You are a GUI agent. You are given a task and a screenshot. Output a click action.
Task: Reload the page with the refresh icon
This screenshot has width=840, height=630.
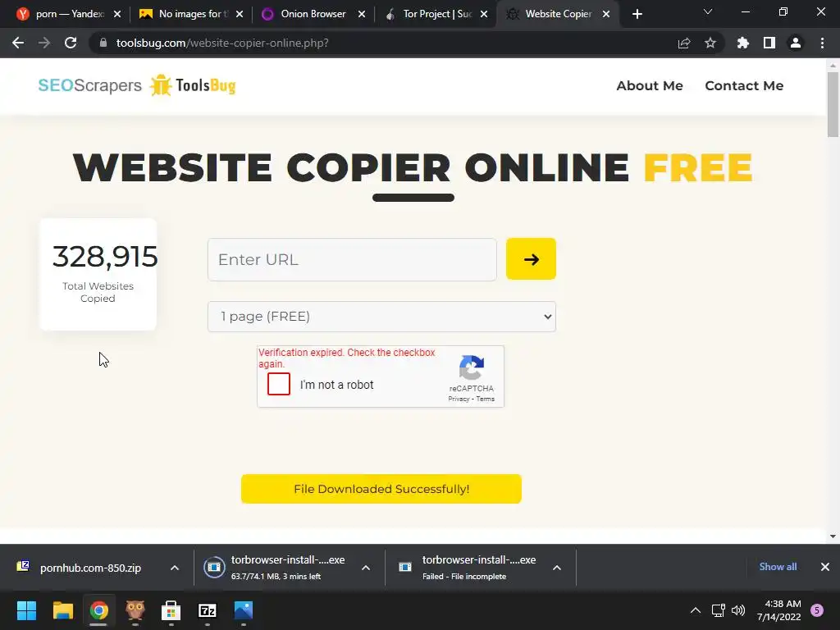(x=71, y=43)
